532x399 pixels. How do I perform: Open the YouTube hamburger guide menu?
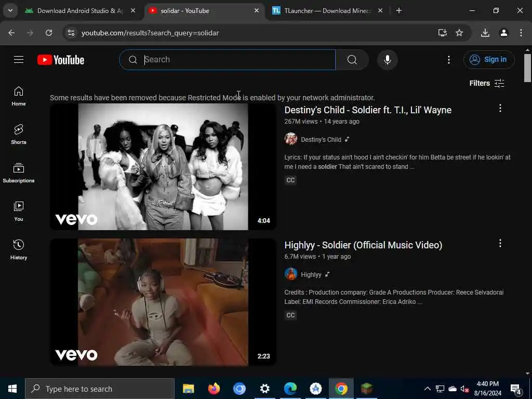(19, 60)
